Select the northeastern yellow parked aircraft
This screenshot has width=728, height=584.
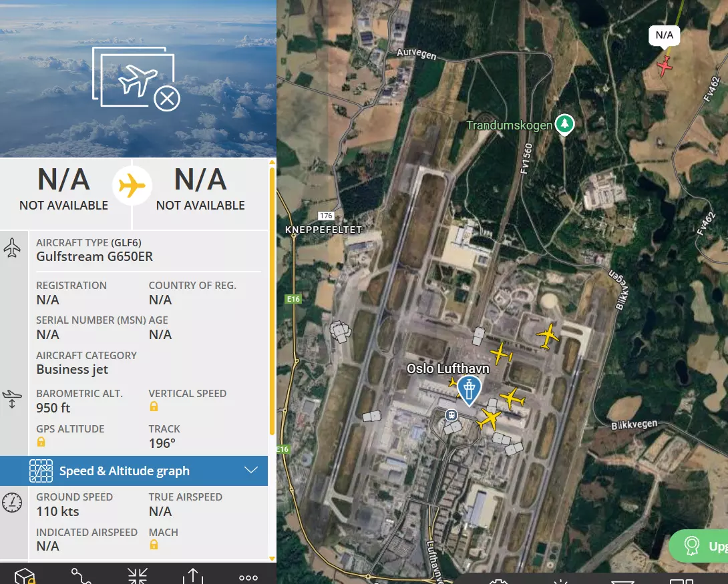(x=548, y=335)
